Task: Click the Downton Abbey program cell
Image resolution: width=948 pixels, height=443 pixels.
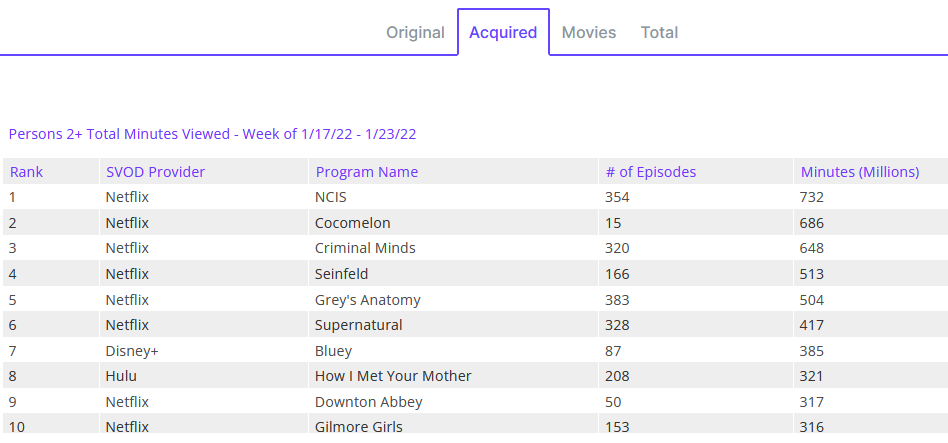Action: click(368, 402)
